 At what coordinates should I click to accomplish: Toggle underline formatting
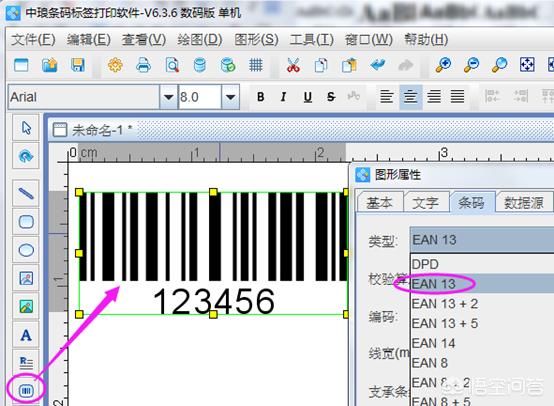[x=308, y=97]
